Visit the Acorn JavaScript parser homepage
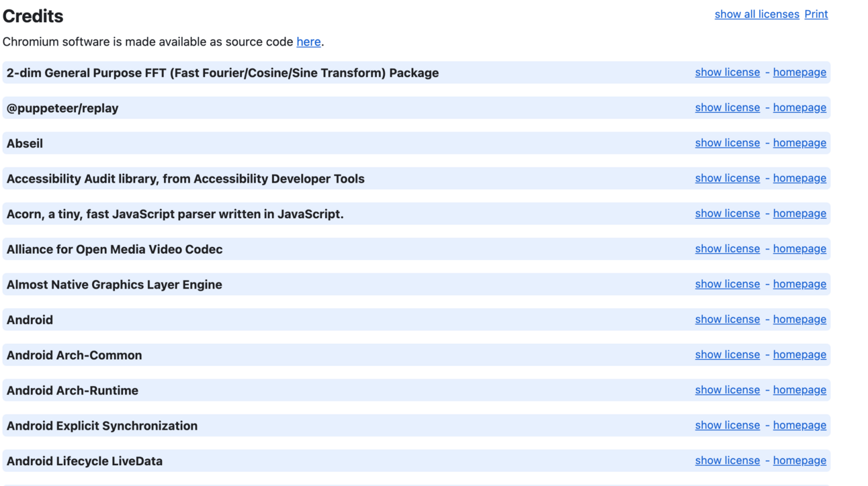Image resolution: width=868 pixels, height=486 pixels. point(799,213)
